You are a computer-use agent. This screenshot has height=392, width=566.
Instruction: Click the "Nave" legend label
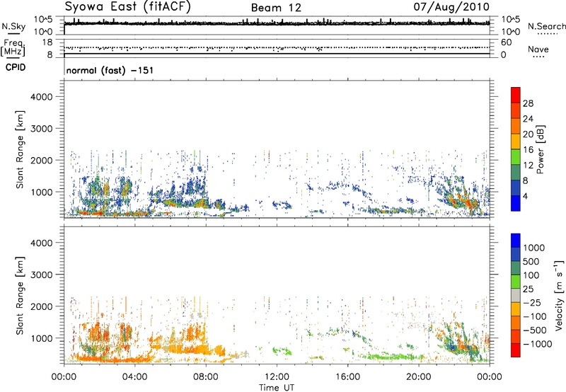(538, 49)
